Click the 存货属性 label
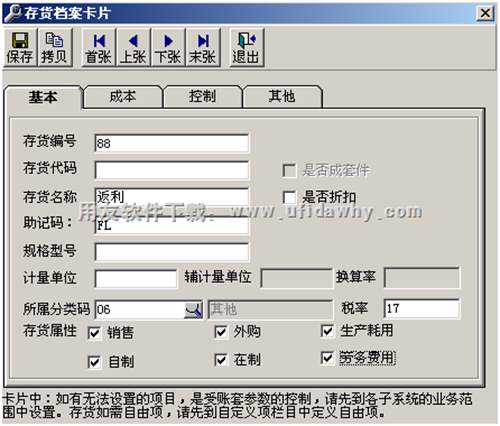The image size is (500, 426). click(x=50, y=331)
